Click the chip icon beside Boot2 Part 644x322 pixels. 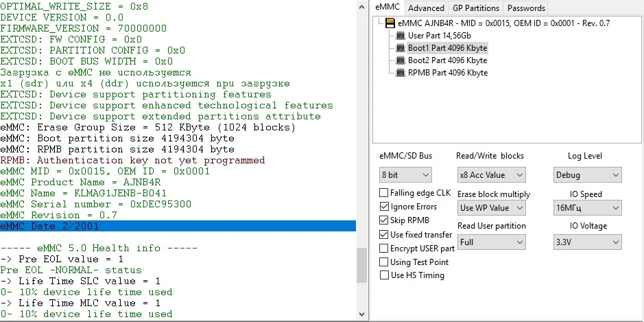400,60
